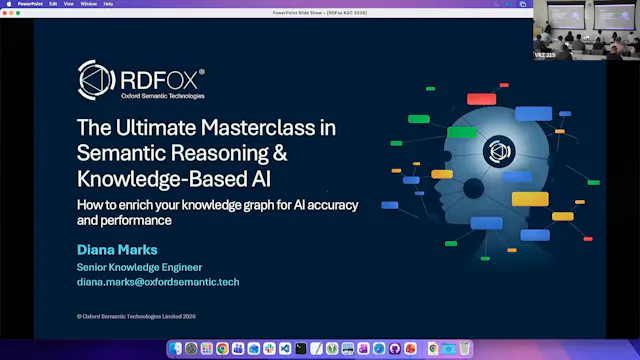Open the Window menu
The height and width of the screenshot is (360, 640).
(89, 4)
